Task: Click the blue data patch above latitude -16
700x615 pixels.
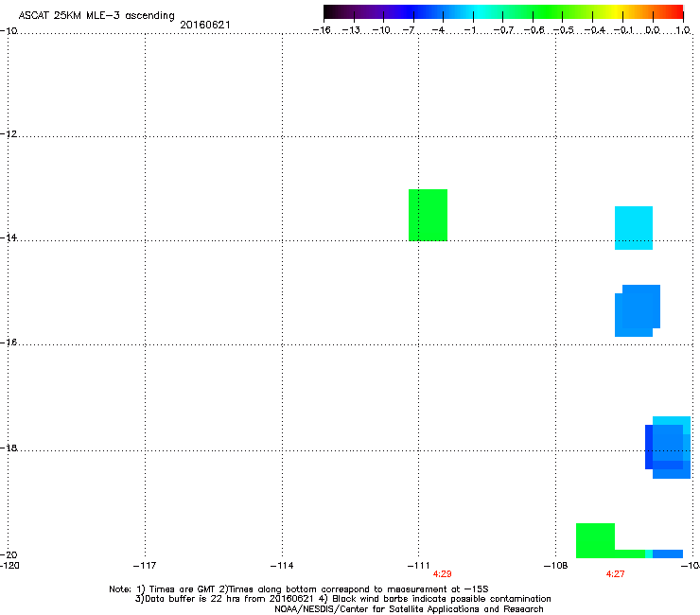Action: [638, 311]
